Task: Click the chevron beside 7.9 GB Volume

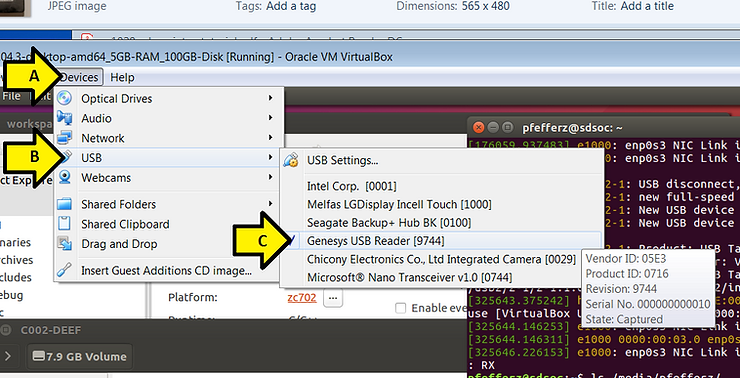Action: (x=8, y=356)
